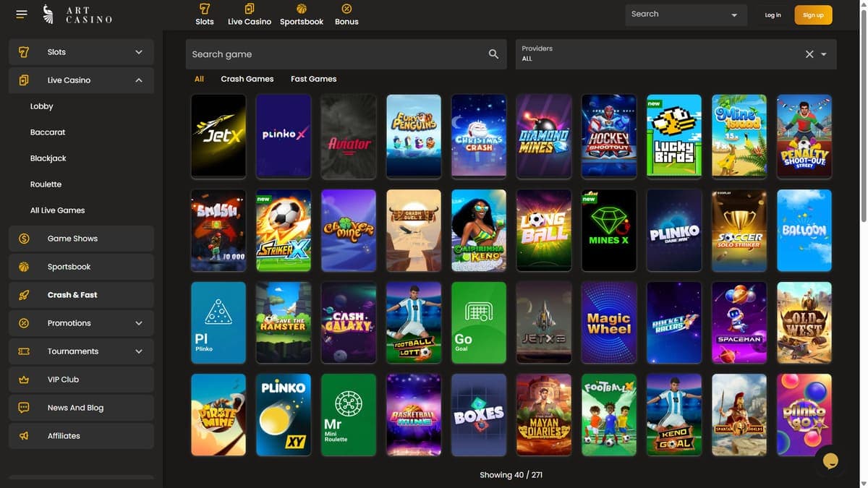The image size is (868, 488).
Task: Open All Live Games in the sidebar
Action: [x=57, y=210]
